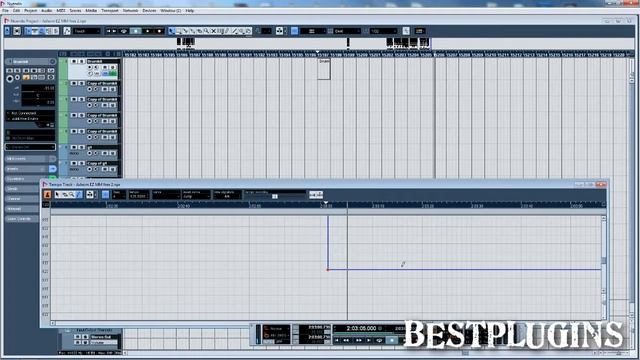Solo the git track
Image resolution: width=640 pixels, height=360 pixels.
click(x=81, y=147)
